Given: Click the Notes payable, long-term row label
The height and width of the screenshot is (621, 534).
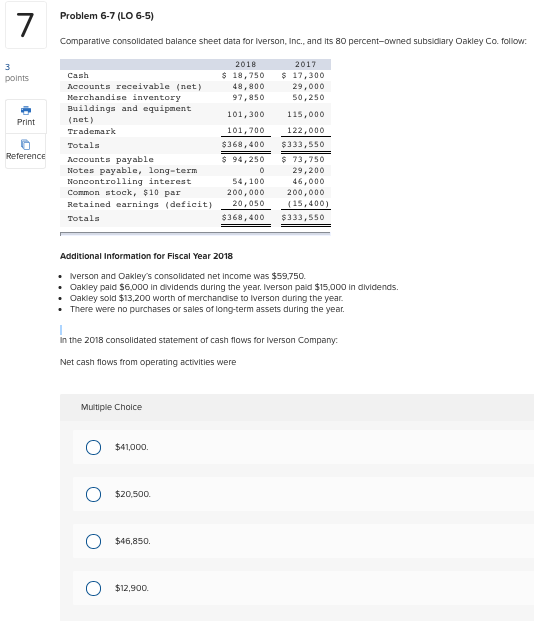Looking at the screenshot, I should coord(132,170).
